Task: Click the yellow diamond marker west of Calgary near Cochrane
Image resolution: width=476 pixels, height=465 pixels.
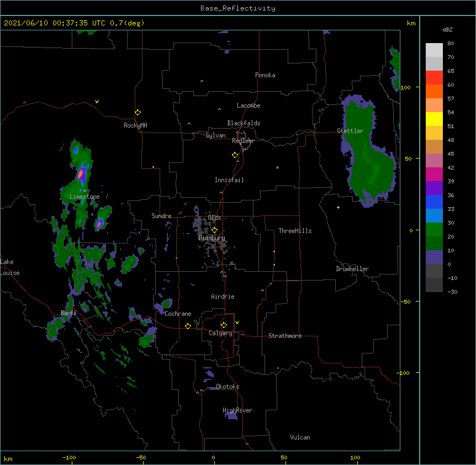Action: [x=188, y=326]
